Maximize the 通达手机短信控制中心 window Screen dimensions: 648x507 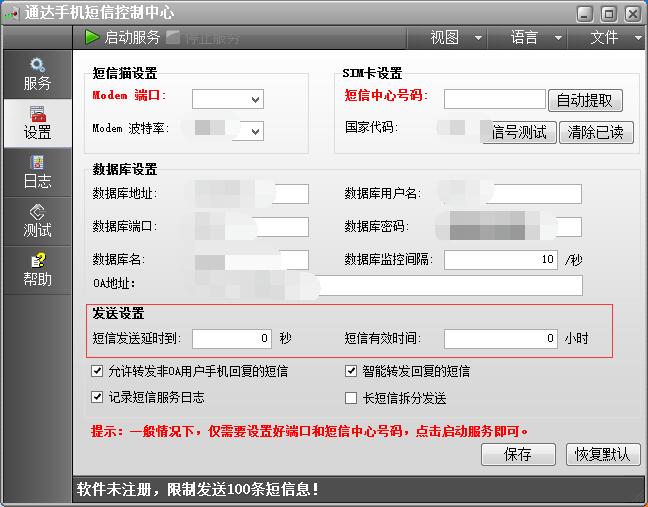coord(608,14)
